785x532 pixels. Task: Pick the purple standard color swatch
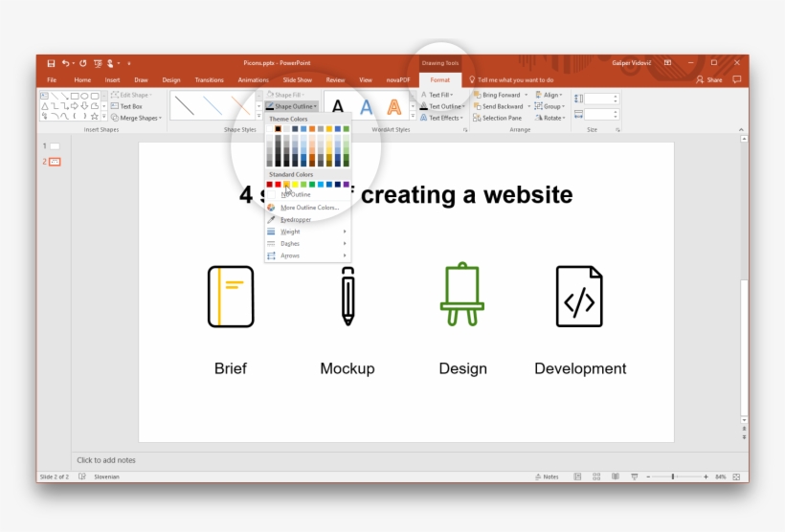click(346, 184)
